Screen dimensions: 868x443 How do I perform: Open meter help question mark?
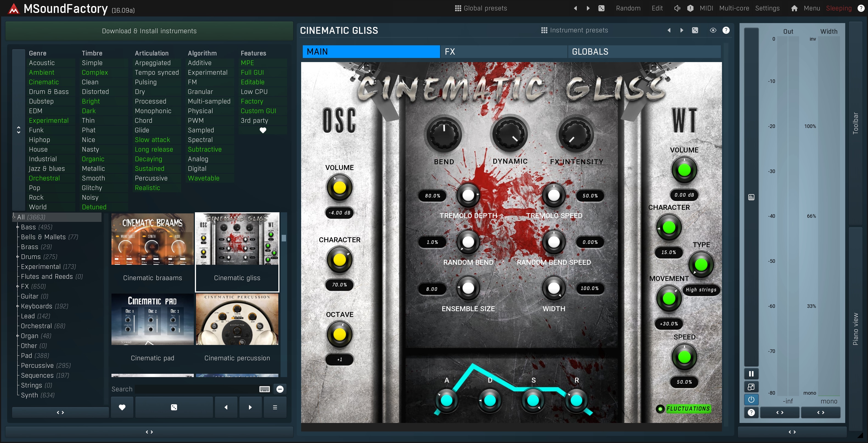click(x=751, y=413)
